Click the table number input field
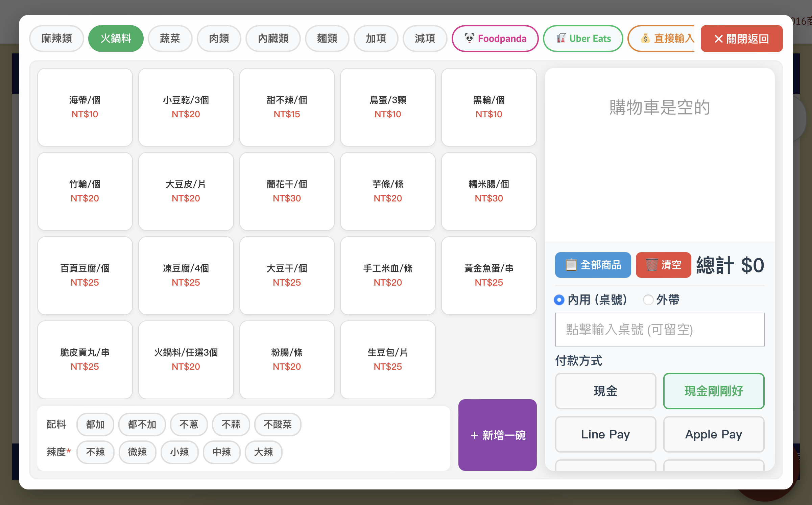812x505 pixels. coord(660,330)
